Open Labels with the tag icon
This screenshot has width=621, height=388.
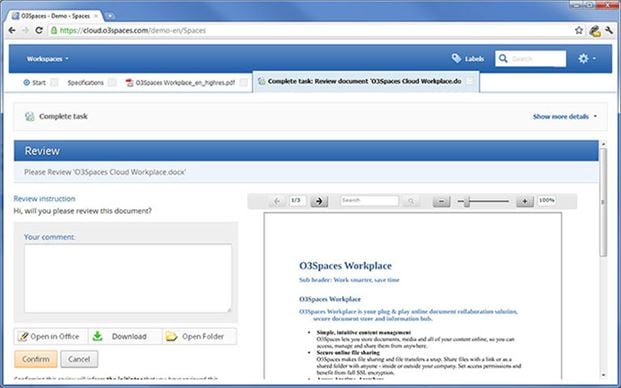[x=468, y=59]
